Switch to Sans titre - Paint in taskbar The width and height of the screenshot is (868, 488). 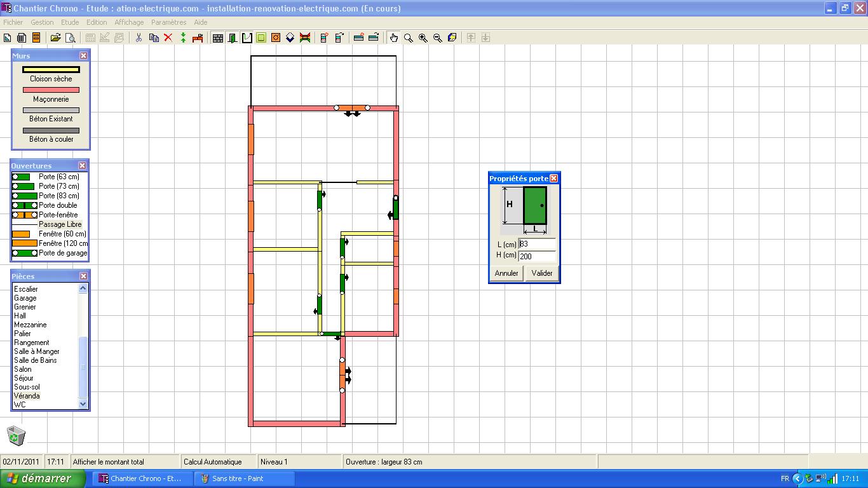coord(245,478)
